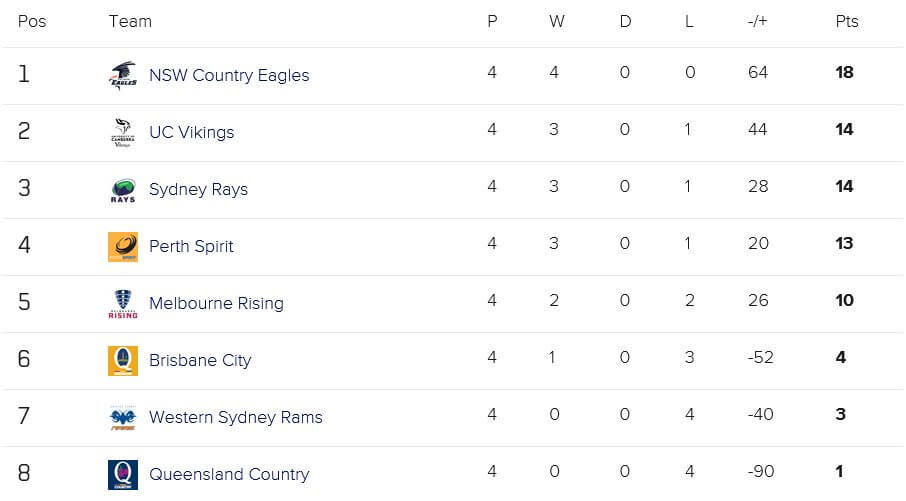Open the Queensland Country team link
The image size is (906, 501).
tap(229, 474)
